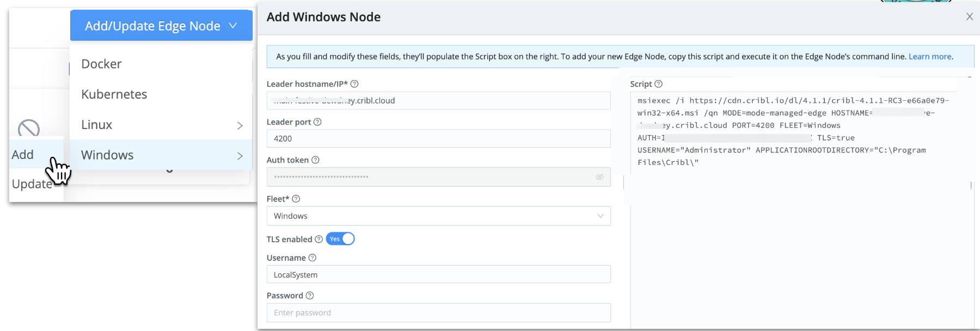Screen dimensions: 980x331
Task: Show help for Leader hostname/IP
Action: pos(354,84)
